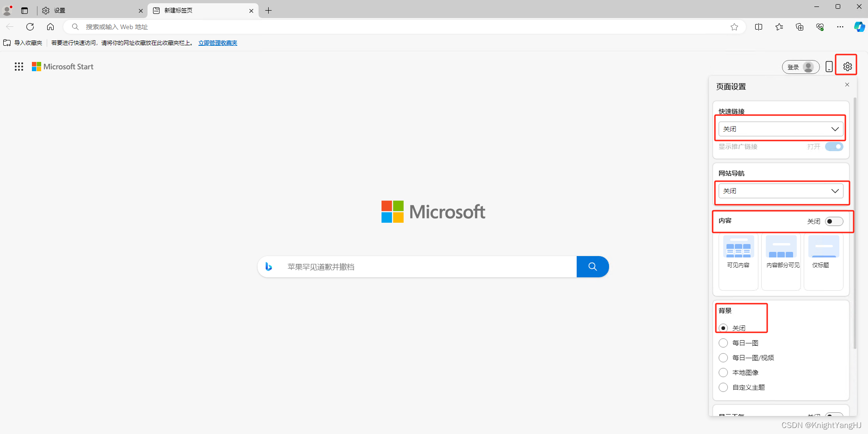Toggle the 显示推广链接 switch

(x=834, y=147)
